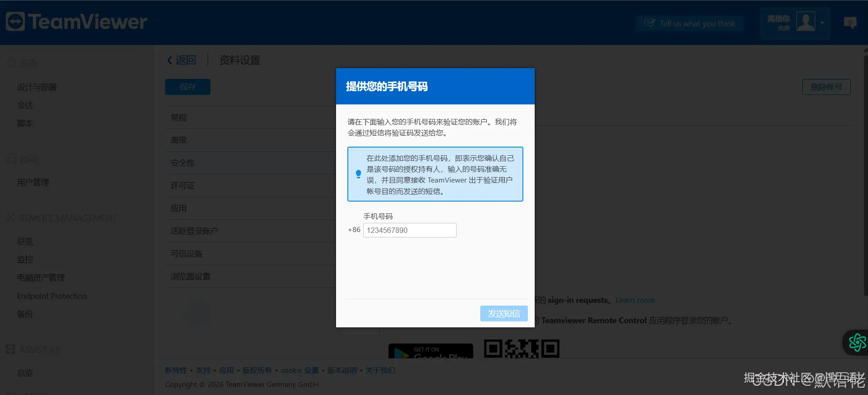The image size is (868, 395).
Task: Go back using the 返回 link
Action: click(181, 60)
